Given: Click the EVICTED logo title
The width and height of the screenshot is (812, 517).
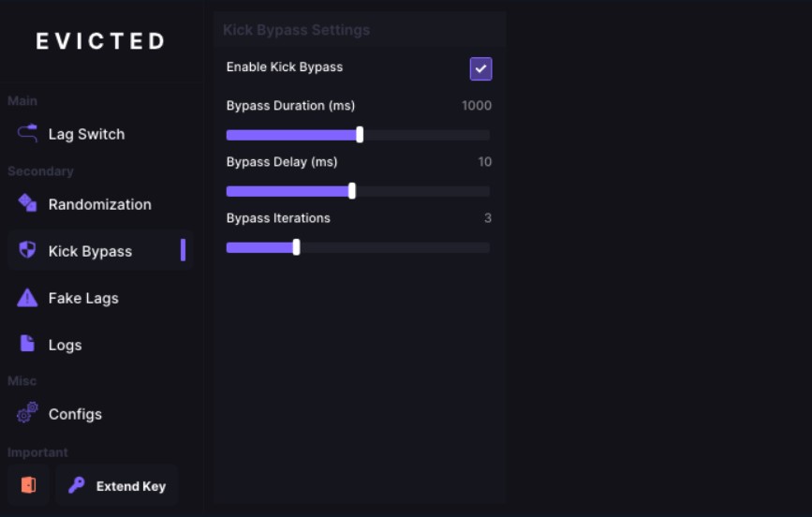Looking at the screenshot, I should 100,41.
